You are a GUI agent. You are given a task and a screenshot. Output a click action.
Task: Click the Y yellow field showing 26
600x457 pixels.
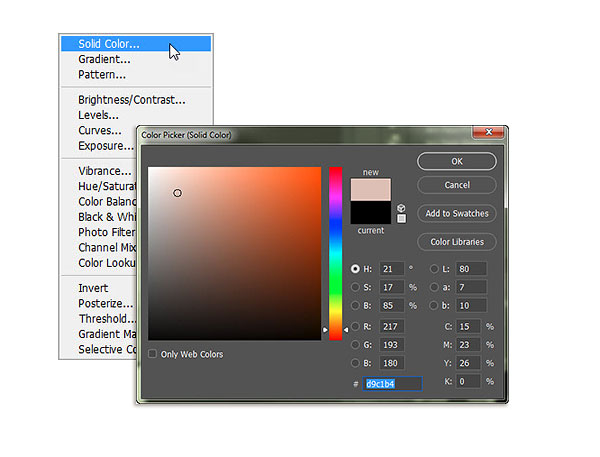coord(468,363)
